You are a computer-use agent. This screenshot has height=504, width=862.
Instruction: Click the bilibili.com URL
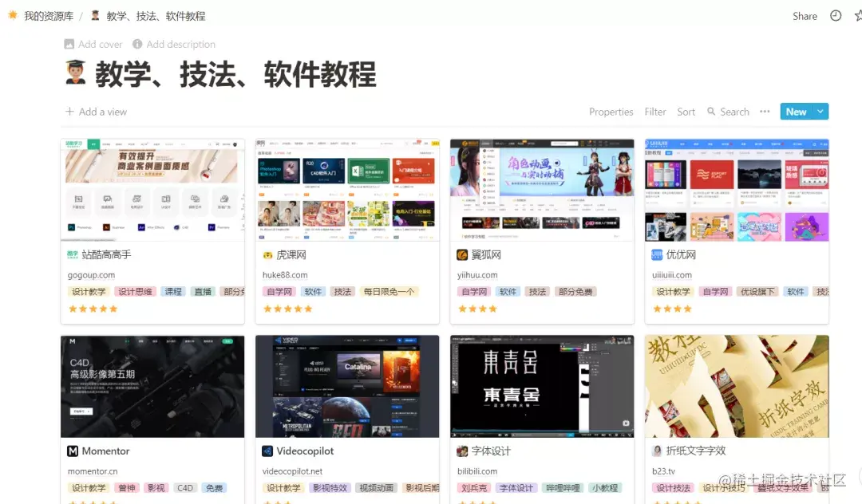point(477,471)
